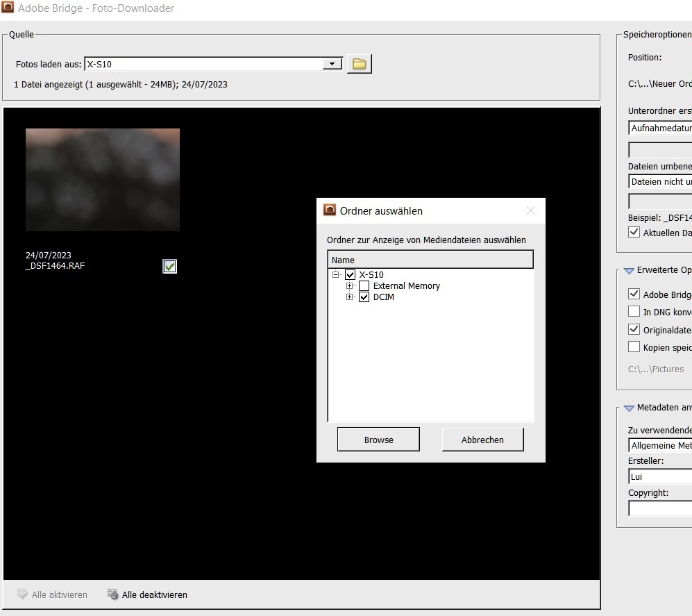Click the camera icon in dialog title
Screen dimensions: 692x616
click(330, 210)
